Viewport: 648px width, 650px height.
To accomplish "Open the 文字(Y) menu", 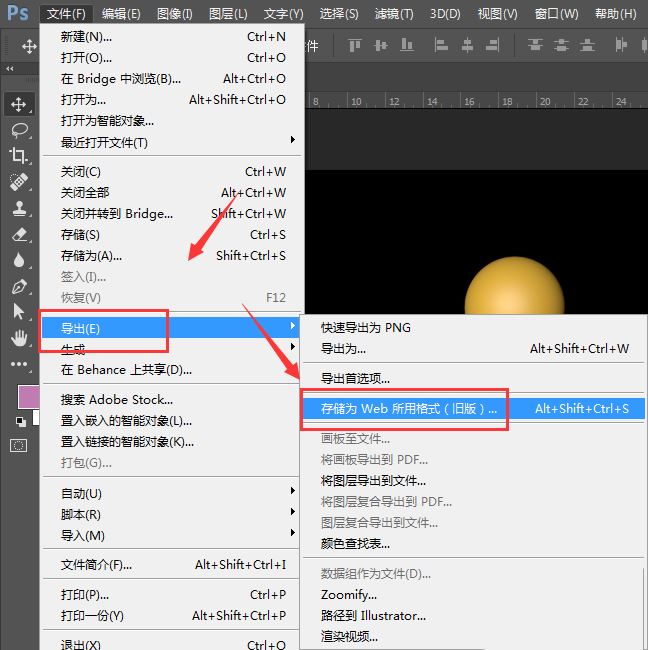I will (x=284, y=14).
